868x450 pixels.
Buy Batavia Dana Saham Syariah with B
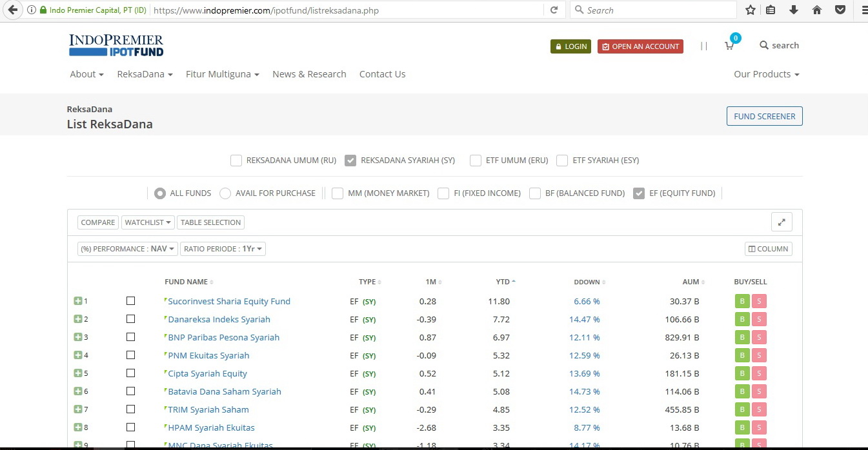point(742,391)
